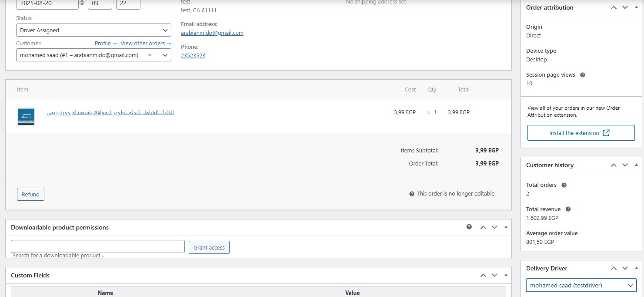
Task: Click the customer email address link
Action: [x=212, y=33]
